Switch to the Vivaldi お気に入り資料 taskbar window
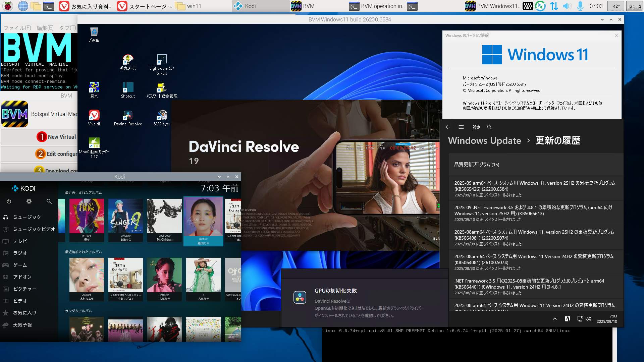Screen dimensions: 644x362 coord(86,6)
